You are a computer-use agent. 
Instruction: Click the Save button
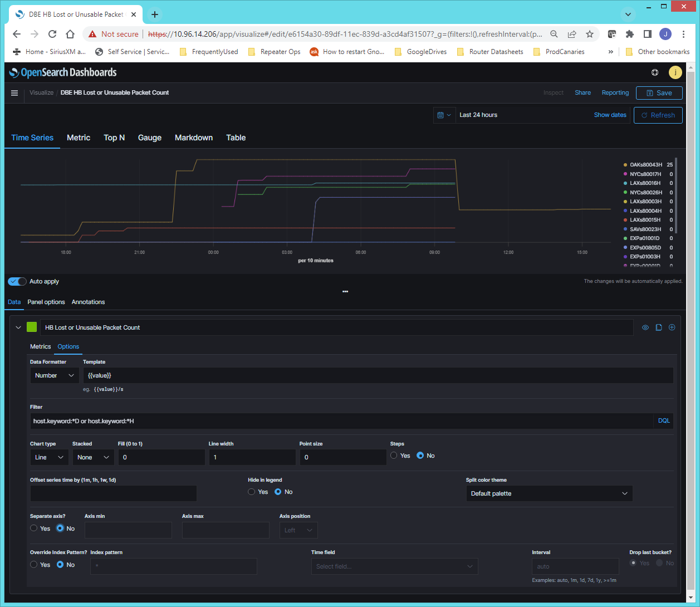659,93
